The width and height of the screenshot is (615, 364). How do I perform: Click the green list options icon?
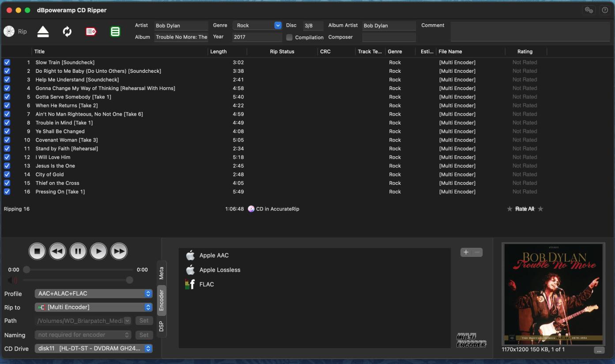click(x=115, y=31)
